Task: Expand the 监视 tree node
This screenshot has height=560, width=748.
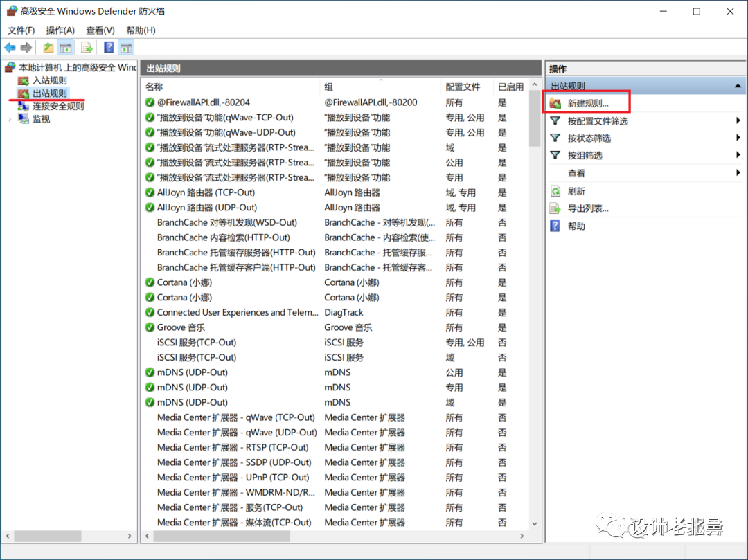Action: click(10, 119)
